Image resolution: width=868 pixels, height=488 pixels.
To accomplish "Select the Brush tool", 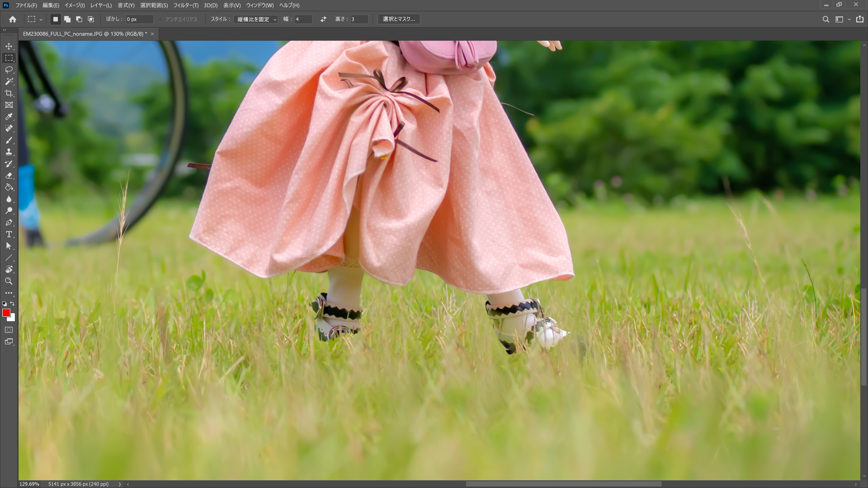I will coord(9,140).
